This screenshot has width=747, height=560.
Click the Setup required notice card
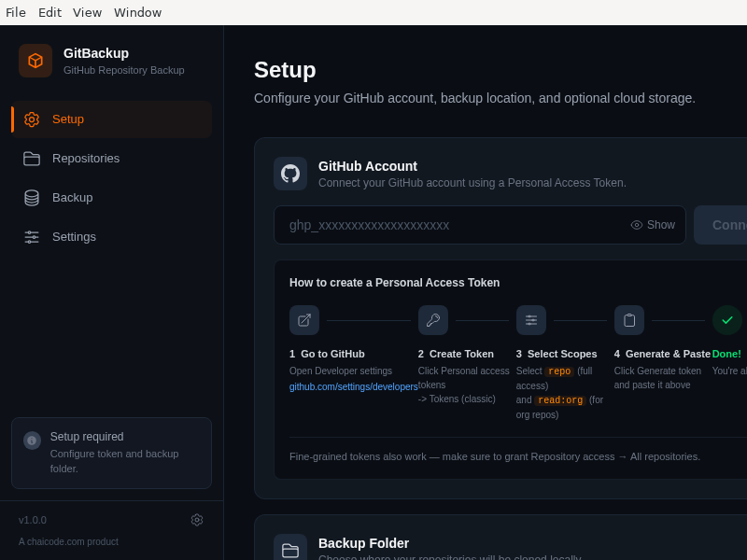[111, 453]
